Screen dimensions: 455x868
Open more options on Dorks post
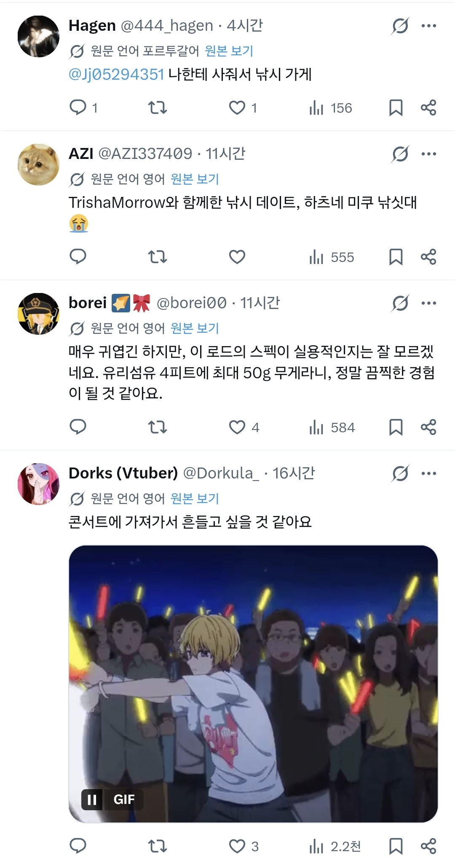click(x=429, y=473)
